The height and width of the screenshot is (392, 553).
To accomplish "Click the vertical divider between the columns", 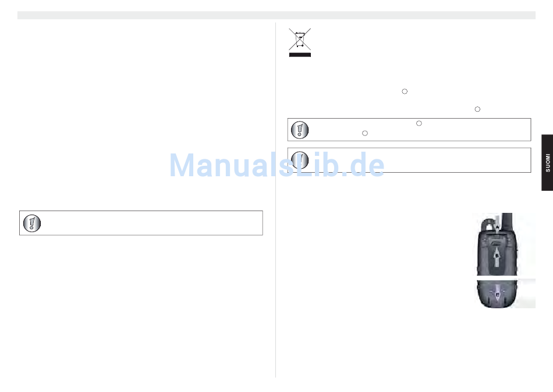I will click(x=275, y=200).
